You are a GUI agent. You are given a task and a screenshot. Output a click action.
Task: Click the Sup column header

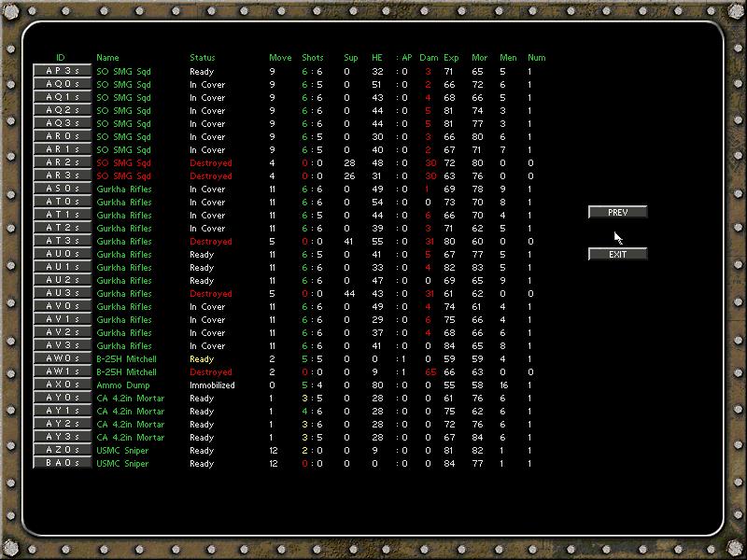[351, 58]
